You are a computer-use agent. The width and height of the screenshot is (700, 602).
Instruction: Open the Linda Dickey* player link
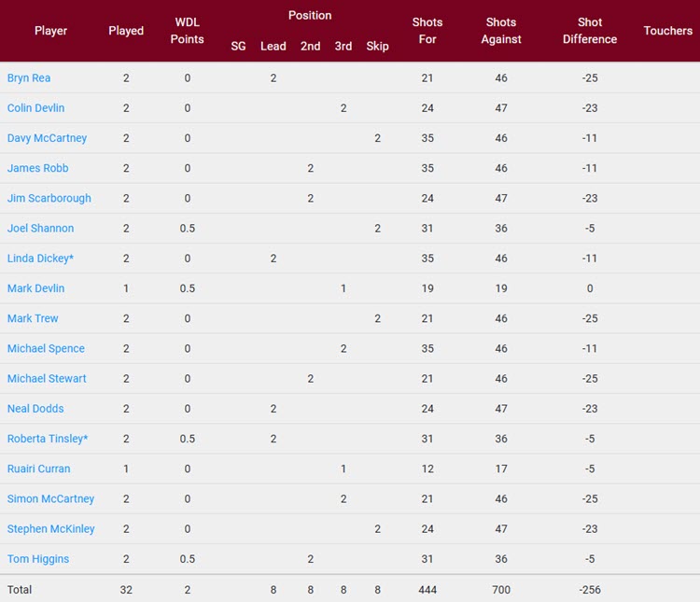tap(40, 259)
